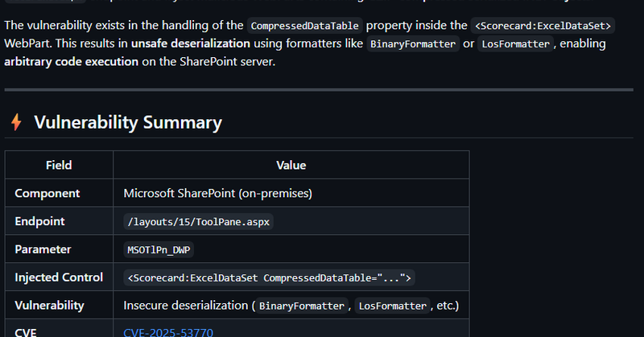Select the 'Parameter' row label
The width and height of the screenshot is (644, 337).
43,249
